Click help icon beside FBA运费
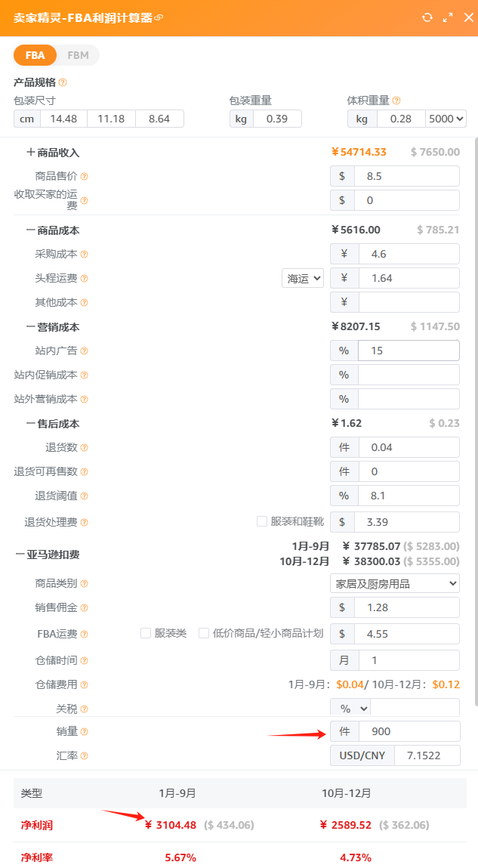478x868 pixels. 84,635
